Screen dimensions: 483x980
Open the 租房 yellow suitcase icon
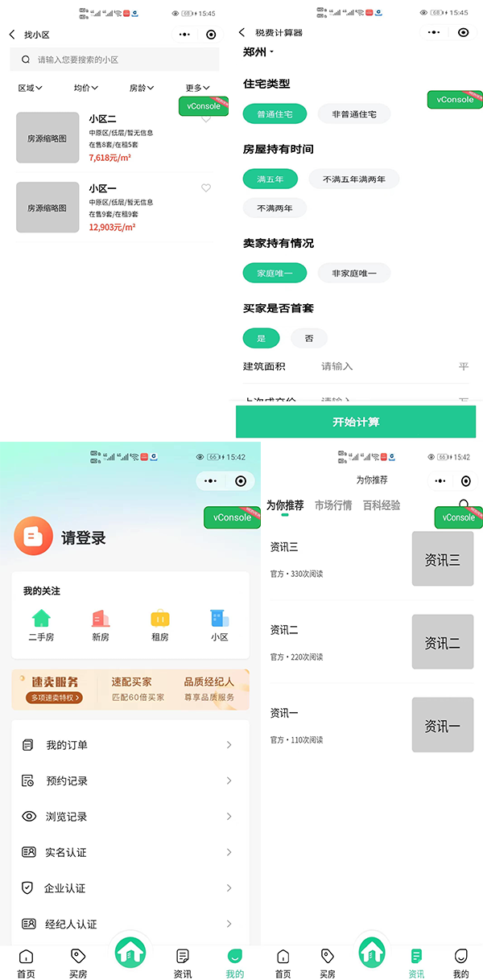[x=159, y=619]
